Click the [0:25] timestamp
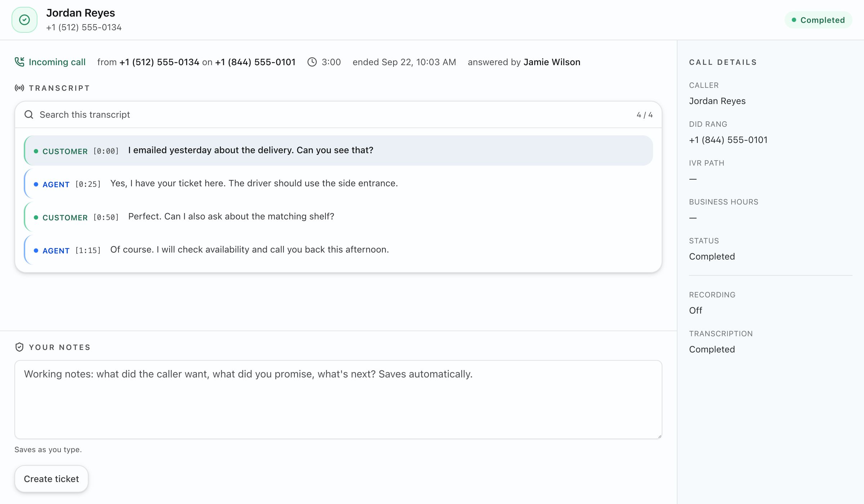This screenshot has height=504, width=864. (88, 184)
